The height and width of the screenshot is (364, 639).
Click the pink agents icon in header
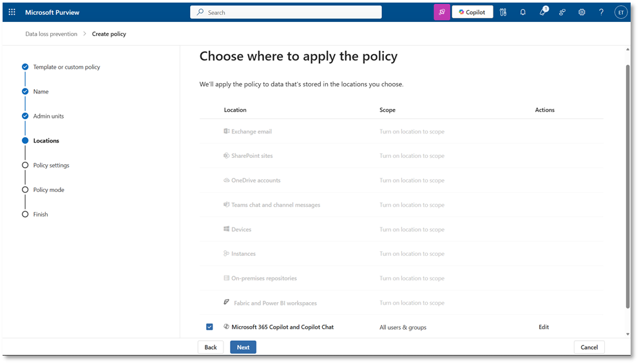pyautogui.click(x=442, y=12)
